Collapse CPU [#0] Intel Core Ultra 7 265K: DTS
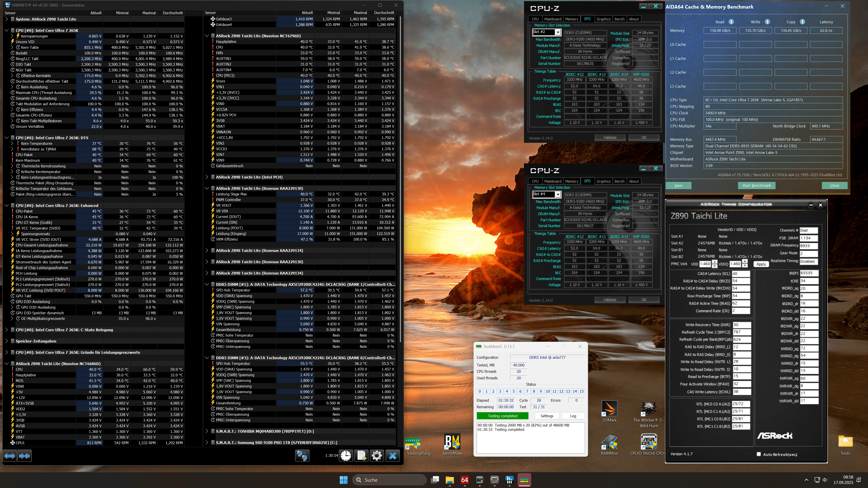The height and width of the screenshot is (488, 868). [6, 137]
